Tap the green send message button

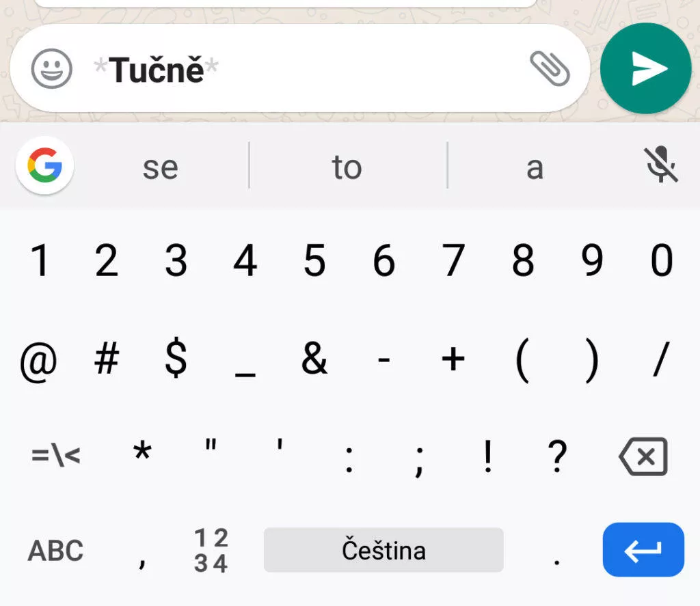point(646,68)
